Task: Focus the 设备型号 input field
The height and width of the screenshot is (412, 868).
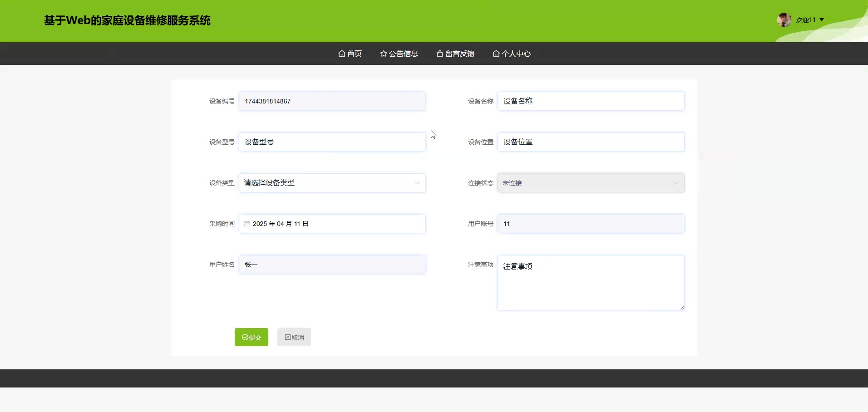Action: tap(332, 142)
